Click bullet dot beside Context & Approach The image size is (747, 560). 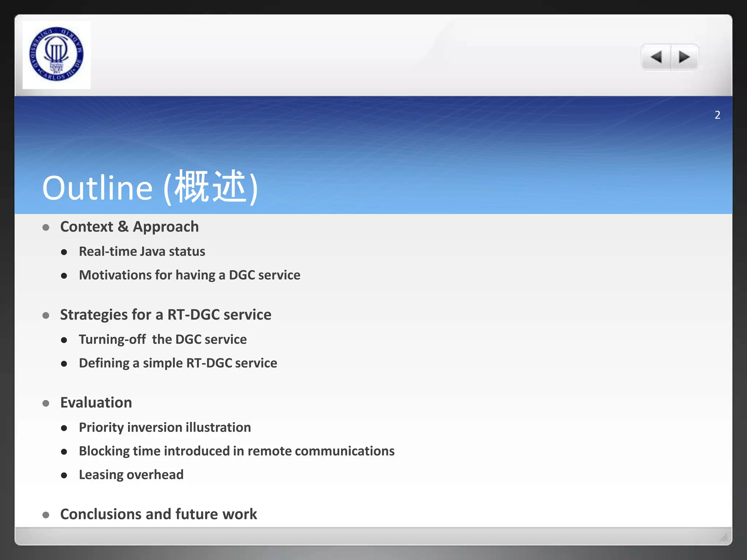coord(46,228)
